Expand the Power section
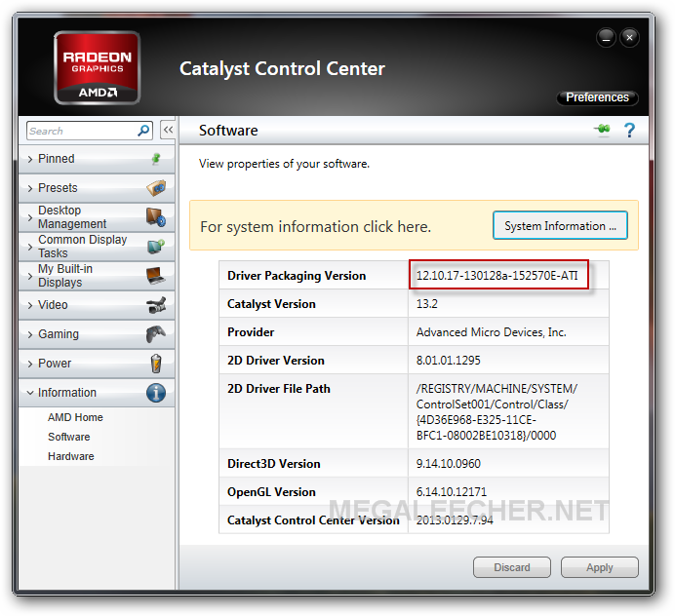This screenshot has height=616, width=675. pos(97,364)
